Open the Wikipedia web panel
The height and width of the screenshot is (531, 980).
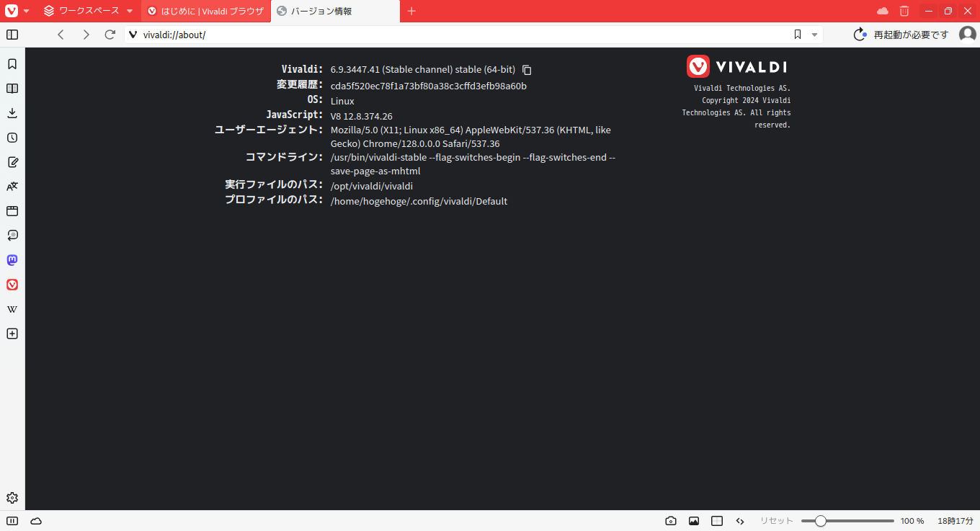(12, 309)
